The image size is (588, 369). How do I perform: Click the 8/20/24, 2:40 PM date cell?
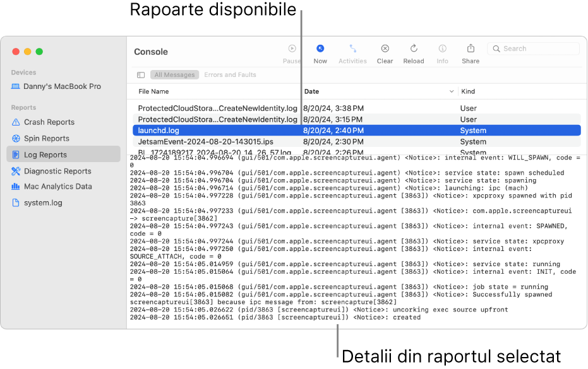pyautogui.click(x=333, y=131)
